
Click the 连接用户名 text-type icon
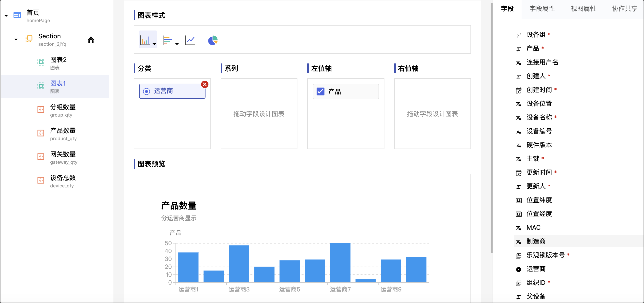tap(518, 63)
